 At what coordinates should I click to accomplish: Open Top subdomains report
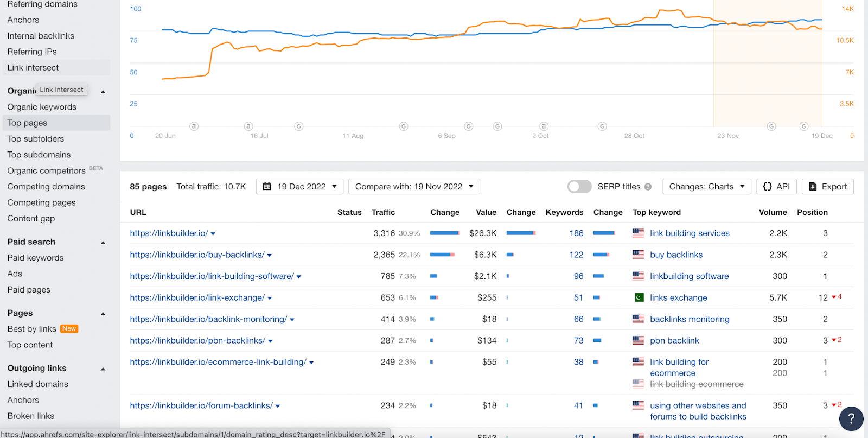(x=39, y=155)
